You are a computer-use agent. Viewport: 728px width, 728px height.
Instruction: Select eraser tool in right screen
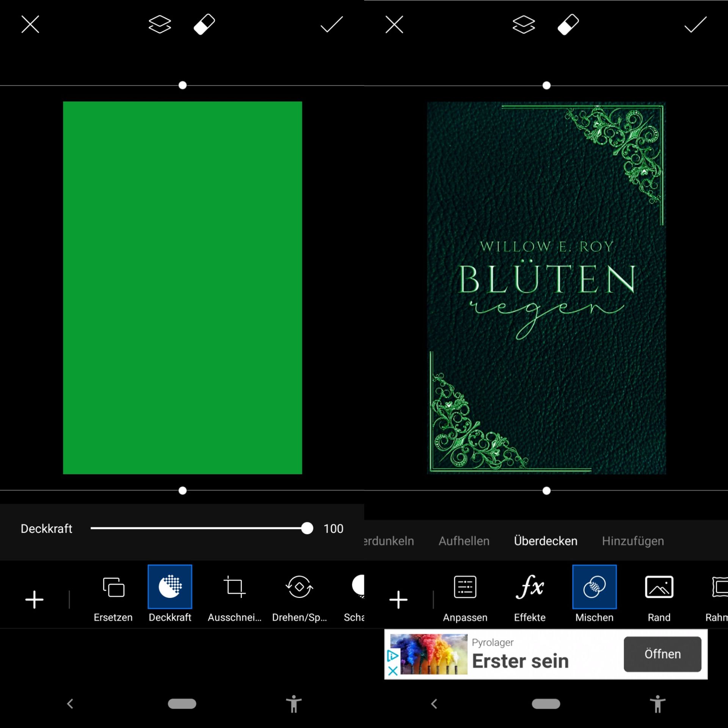tap(568, 25)
